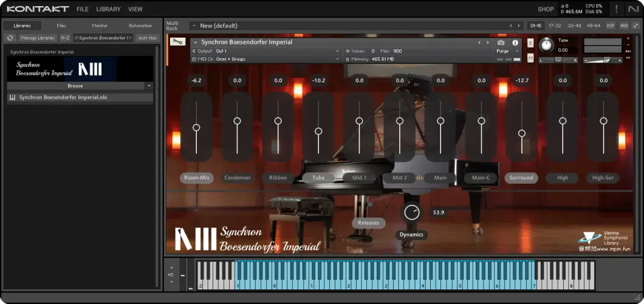Screen dimensions: 644x304
Task: Toggle the Mid 1 microphone
Action: click(359, 178)
